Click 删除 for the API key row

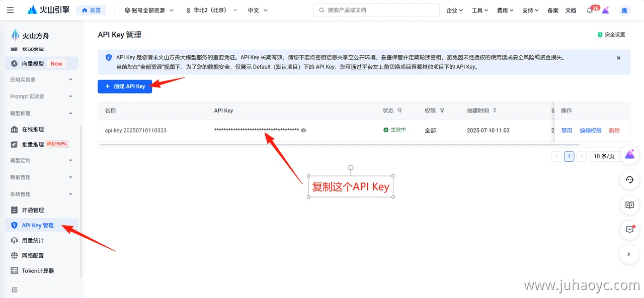[614, 130]
